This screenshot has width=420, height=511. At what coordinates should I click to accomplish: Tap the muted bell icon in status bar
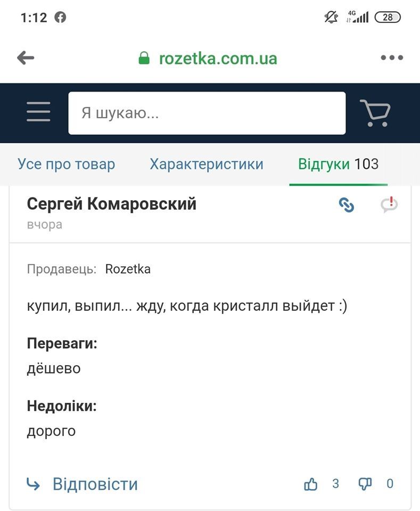coord(331,18)
